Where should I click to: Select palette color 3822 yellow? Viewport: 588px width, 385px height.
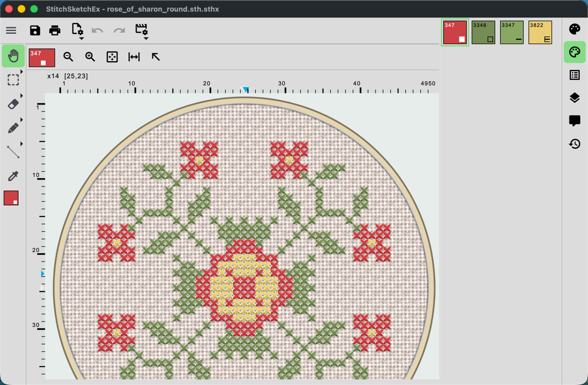pyautogui.click(x=540, y=33)
